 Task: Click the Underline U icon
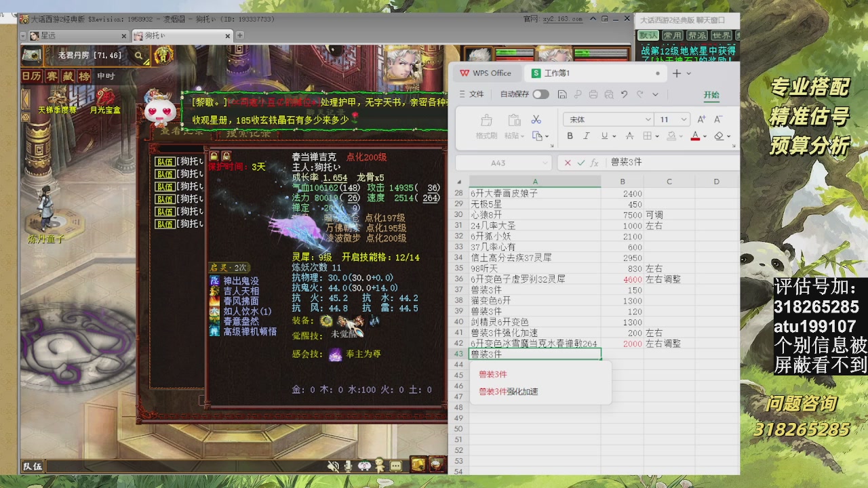[x=604, y=136]
